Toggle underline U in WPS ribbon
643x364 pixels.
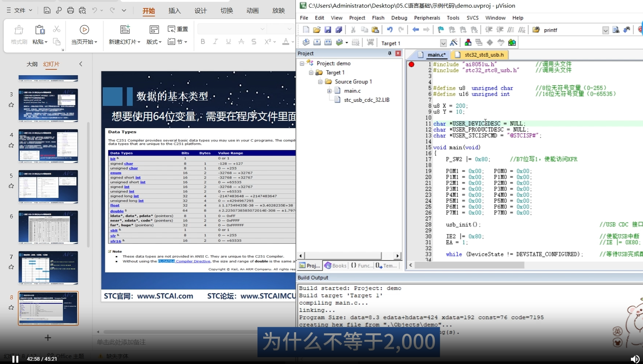(x=228, y=42)
